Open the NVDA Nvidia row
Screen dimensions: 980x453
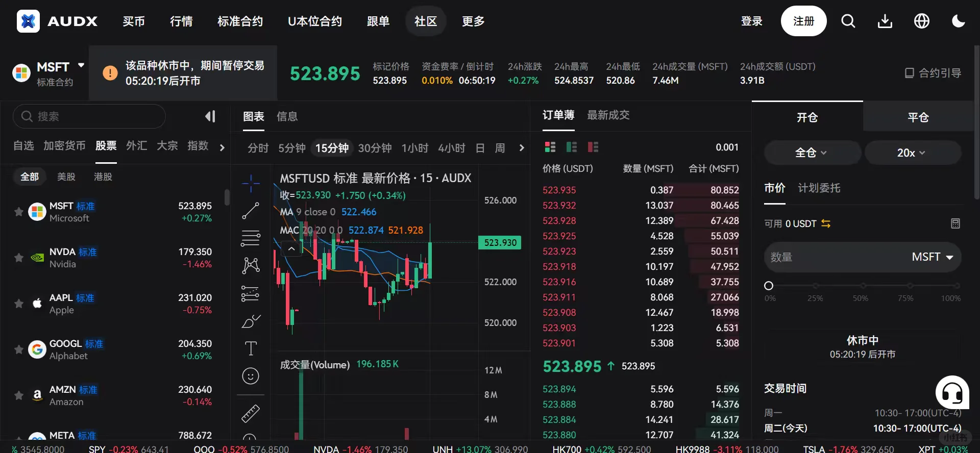tap(115, 258)
